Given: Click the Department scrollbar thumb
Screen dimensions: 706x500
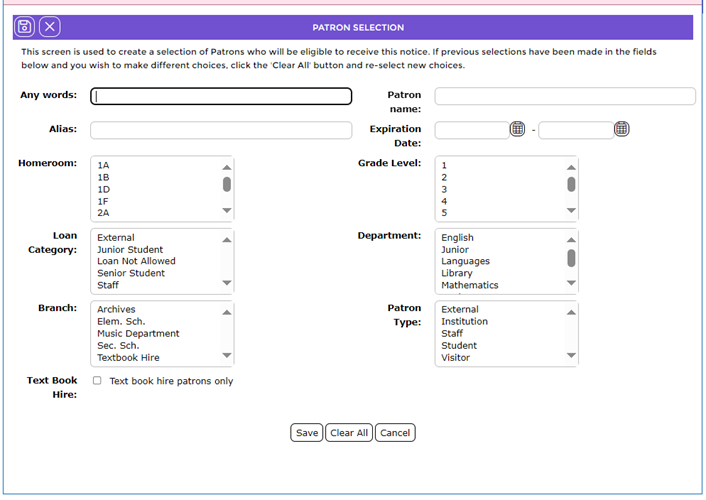Looking at the screenshot, I should (x=571, y=258).
